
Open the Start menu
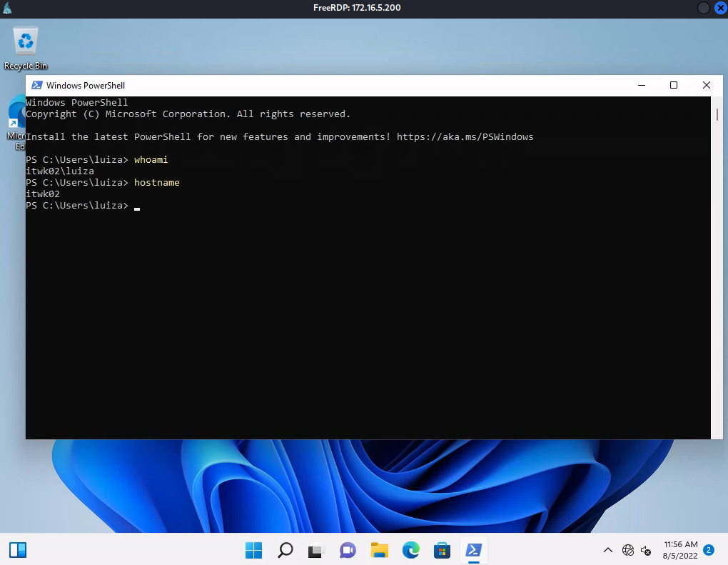point(253,550)
